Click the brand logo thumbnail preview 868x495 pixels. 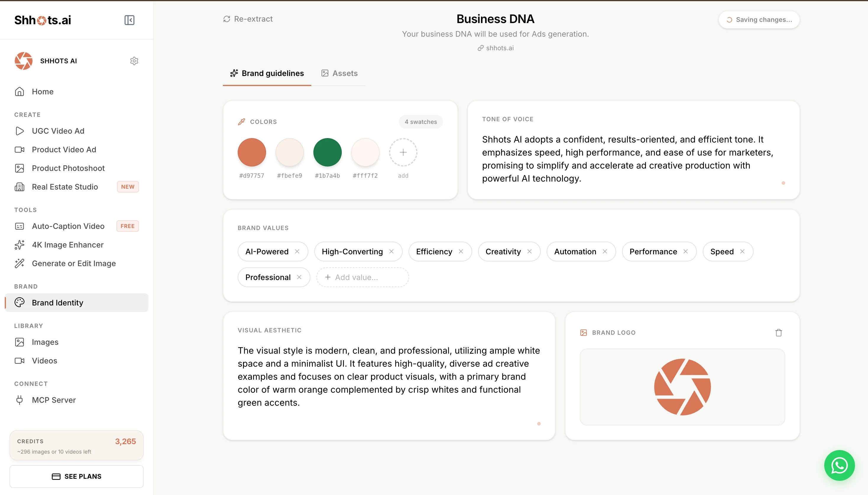(x=682, y=387)
